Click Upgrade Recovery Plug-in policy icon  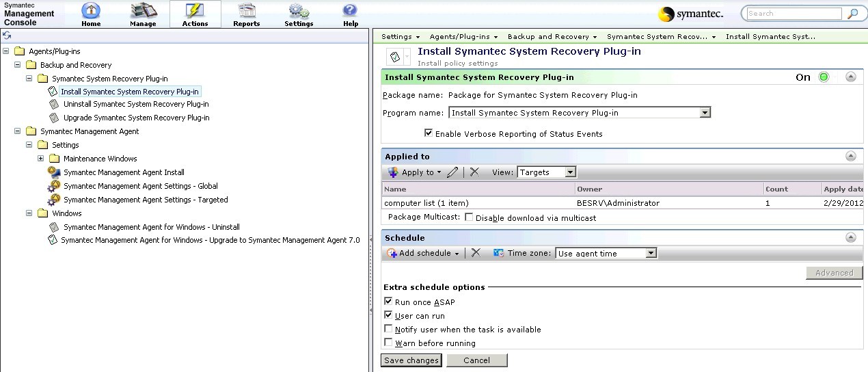click(54, 118)
